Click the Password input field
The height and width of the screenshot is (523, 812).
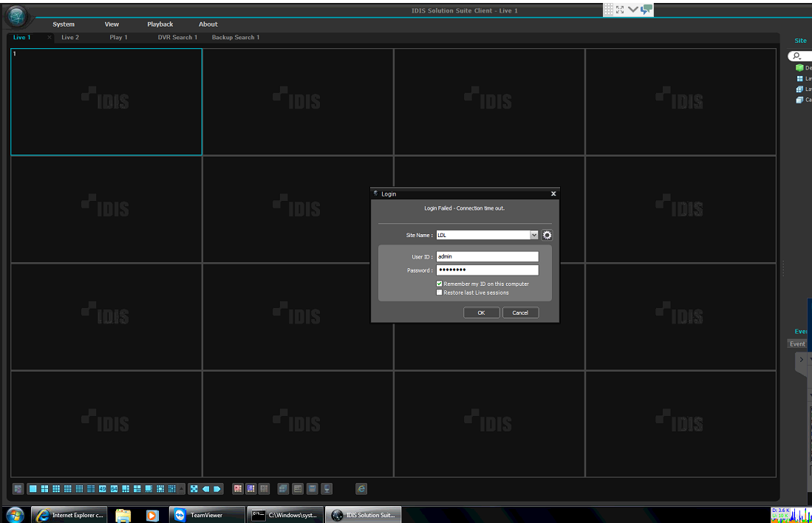(x=488, y=270)
